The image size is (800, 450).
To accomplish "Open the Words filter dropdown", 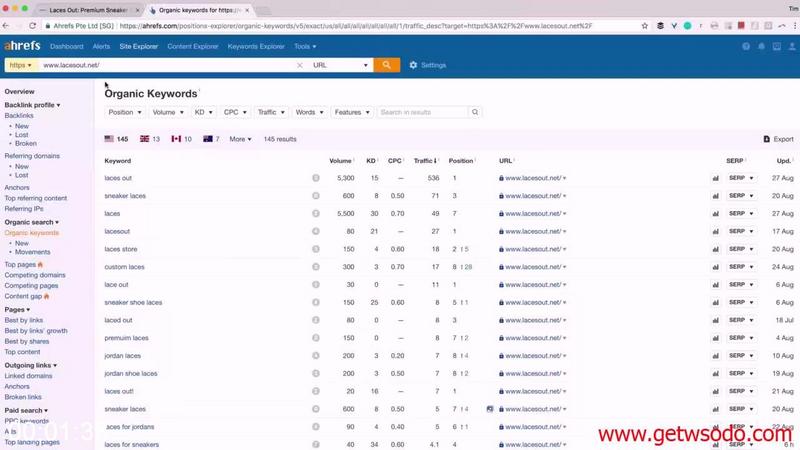I will click(x=309, y=112).
